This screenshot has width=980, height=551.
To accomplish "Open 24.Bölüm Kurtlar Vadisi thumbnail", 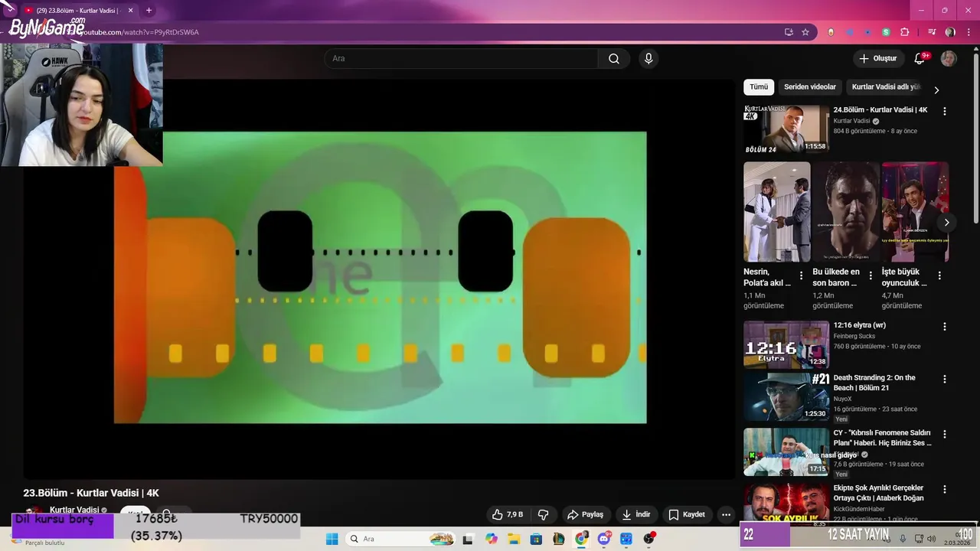I will click(x=786, y=129).
